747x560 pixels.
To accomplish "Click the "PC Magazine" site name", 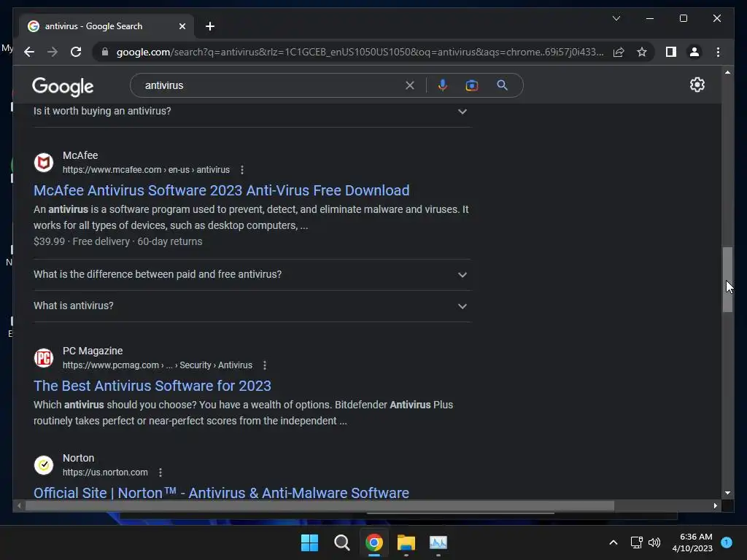I will pyautogui.click(x=93, y=351).
